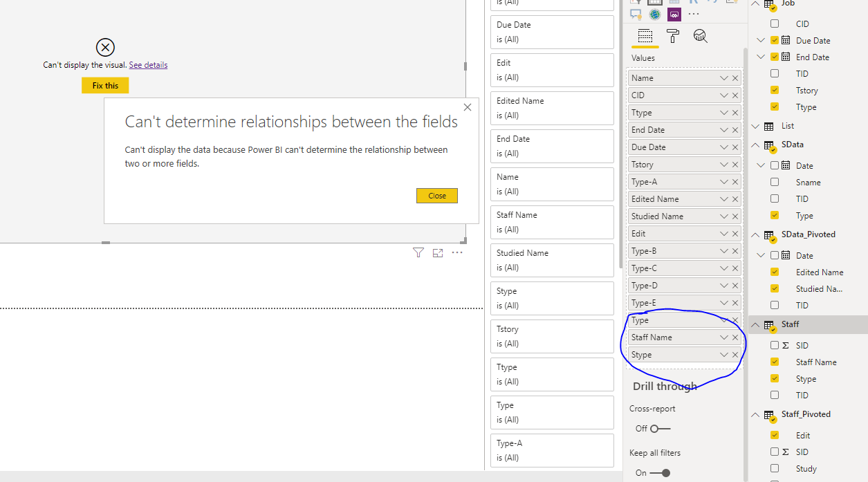
Task: Remove the Name field from Values
Action: [735, 78]
